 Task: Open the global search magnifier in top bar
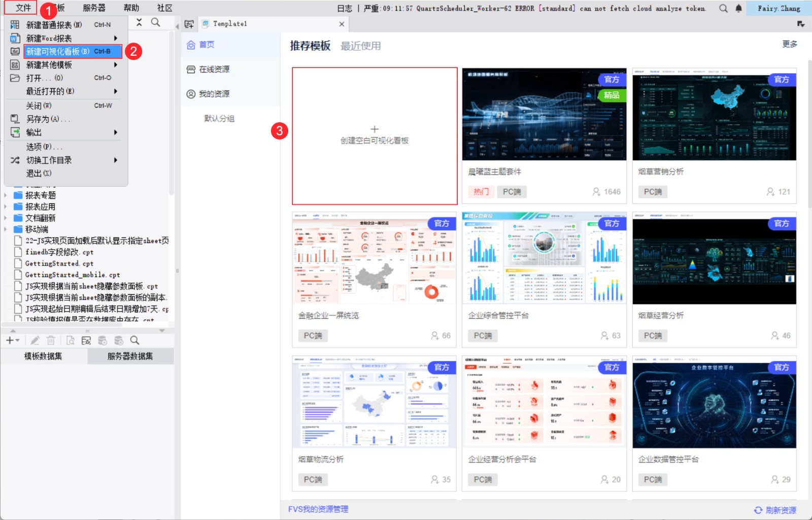pos(723,8)
